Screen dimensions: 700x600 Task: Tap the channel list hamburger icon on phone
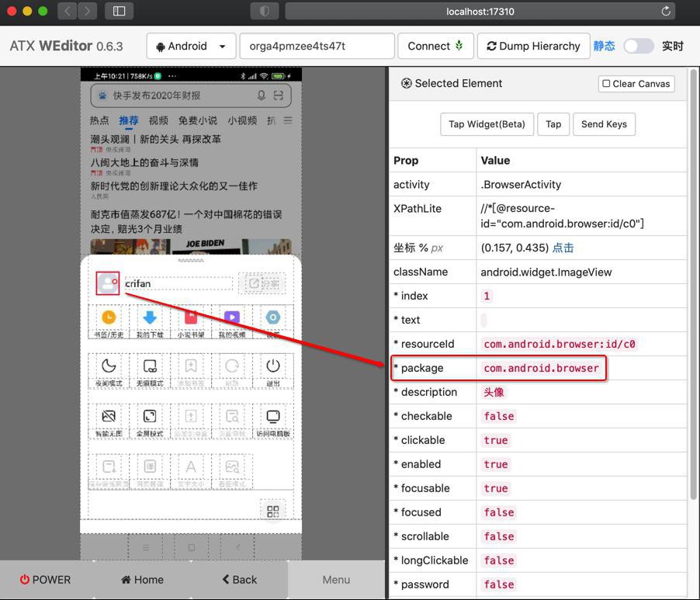[288, 120]
